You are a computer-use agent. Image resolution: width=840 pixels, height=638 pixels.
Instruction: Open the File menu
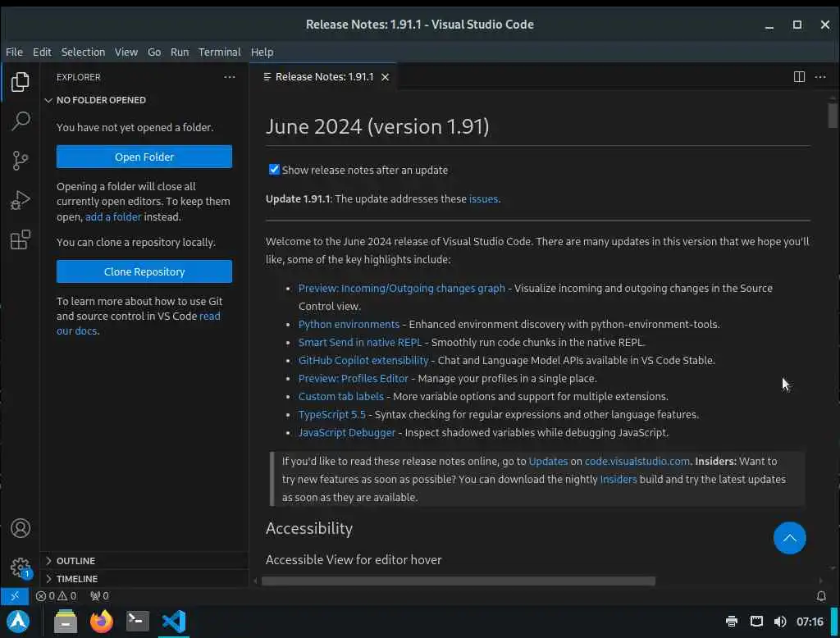(15, 52)
